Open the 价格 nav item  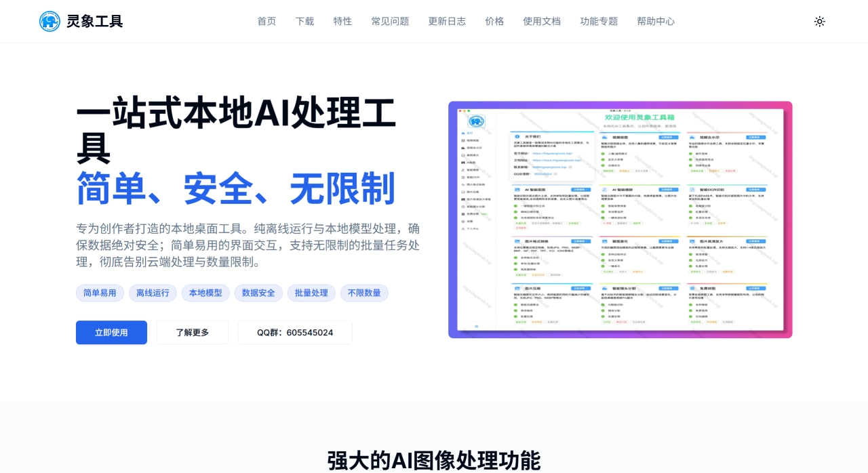[494, 21]
